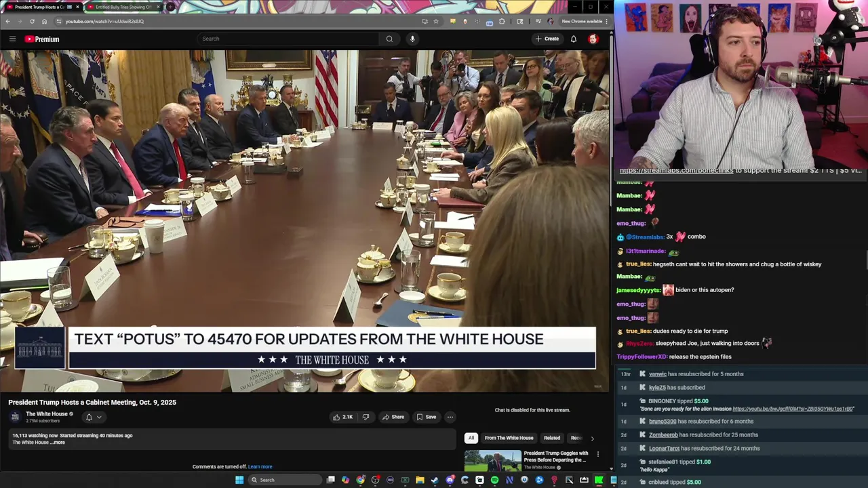Click the Chrome address bar URL
Image resolution: width=868 pixels, height=488 pixels.
tap(104, 21)
